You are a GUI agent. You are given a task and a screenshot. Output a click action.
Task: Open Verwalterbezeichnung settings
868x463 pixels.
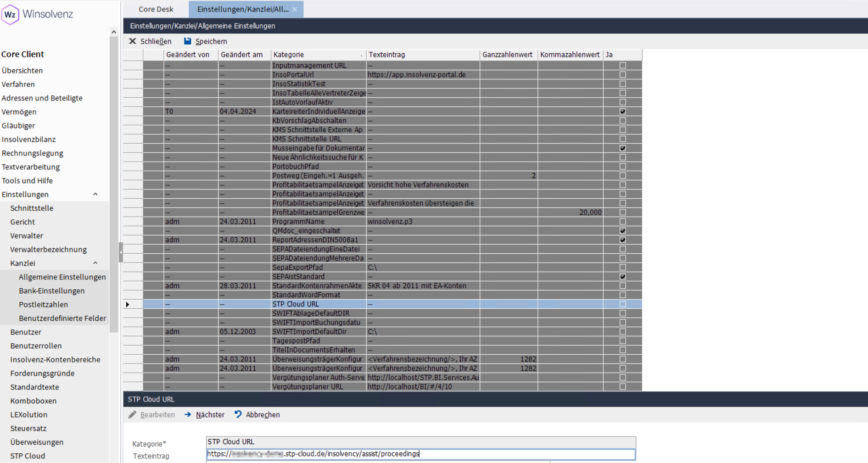click(x=49, y=250)
